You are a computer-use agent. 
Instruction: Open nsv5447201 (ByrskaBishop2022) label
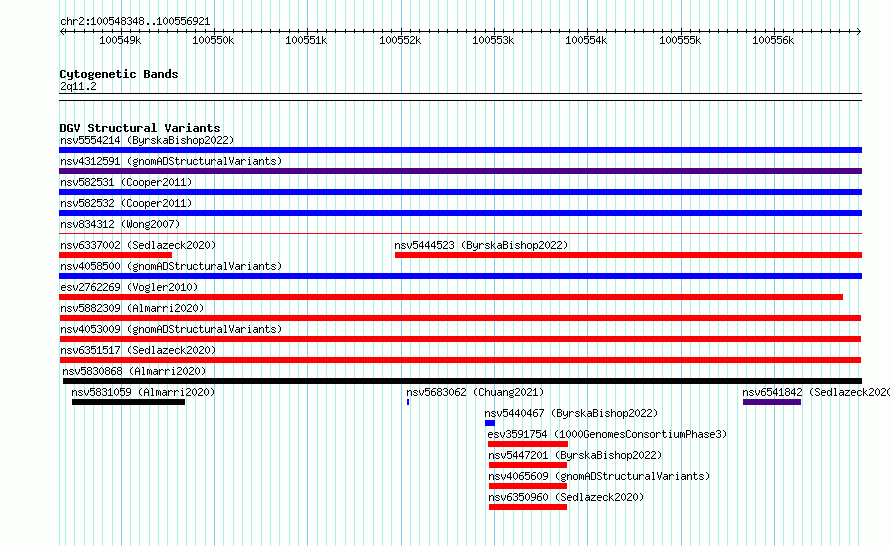point(575,455)
